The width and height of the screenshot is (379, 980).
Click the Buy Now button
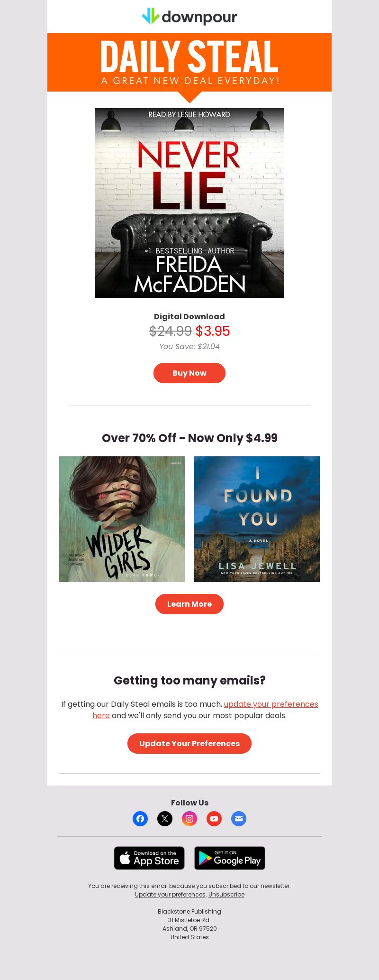click(x=189, y=373)
